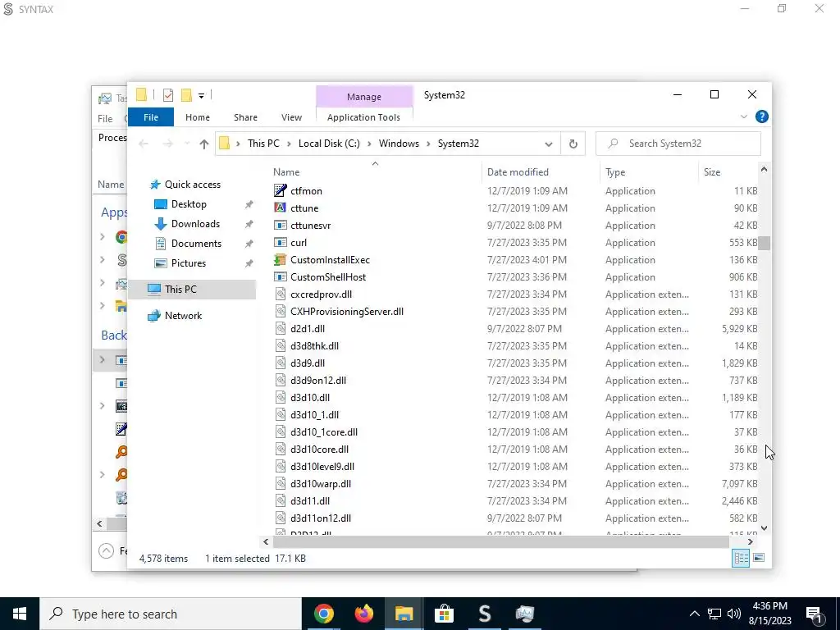Open the Syntax app on taskbar
Image resolution: width=840 pixels, height=630 pixels.
[x=484, y=614]
